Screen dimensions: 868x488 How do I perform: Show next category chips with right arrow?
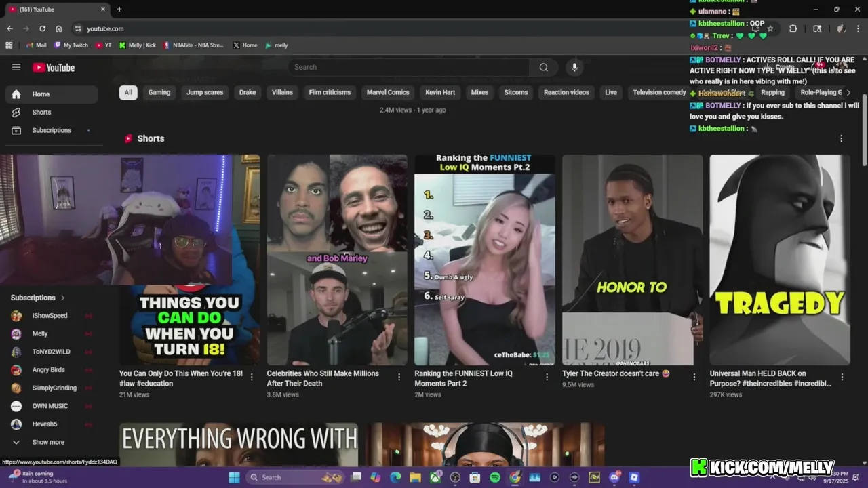pos(848,92)
